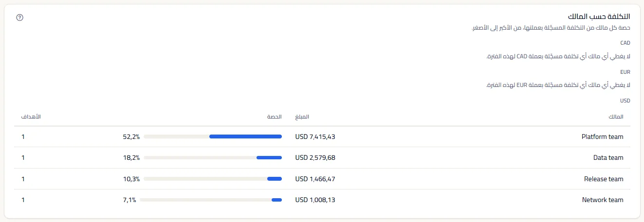Image resolution: width=644 pixels, height=222 pixels.
Task: Click the المالك column header
Action: (x=616, y=117)
